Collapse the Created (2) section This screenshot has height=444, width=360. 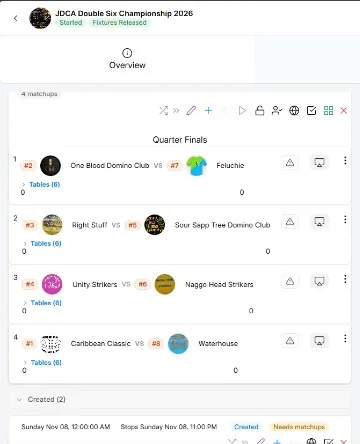(x=42, y=399)
